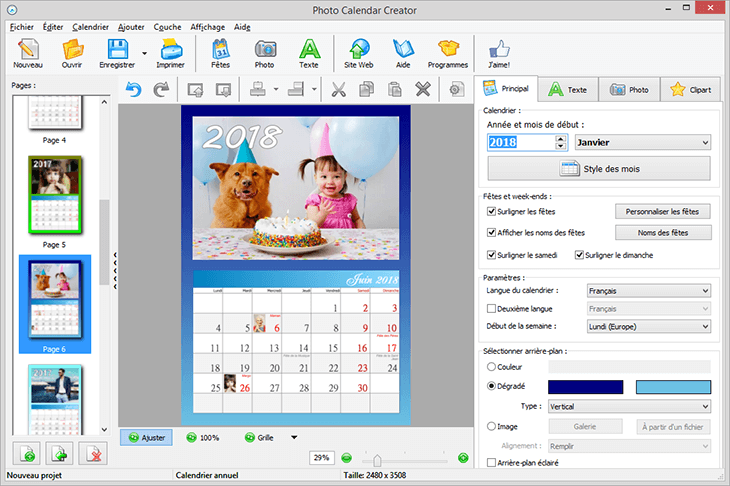Select the Couleur background option

pyautogui.click(x=491, y=367)
